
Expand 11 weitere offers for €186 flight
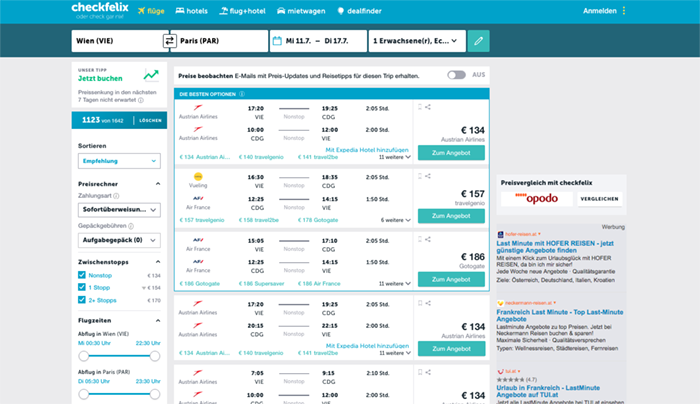pos(395,283)
